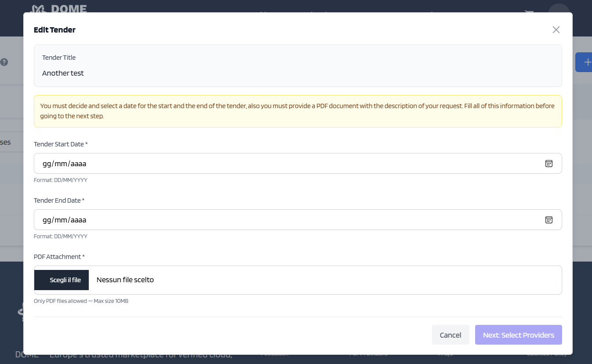Click the DOME logo in header

59,9
